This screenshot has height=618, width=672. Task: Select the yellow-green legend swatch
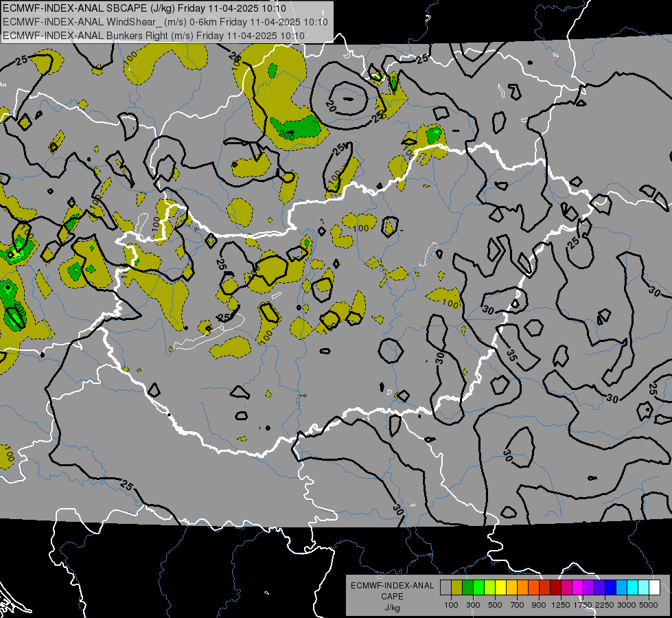click(490, 587)
